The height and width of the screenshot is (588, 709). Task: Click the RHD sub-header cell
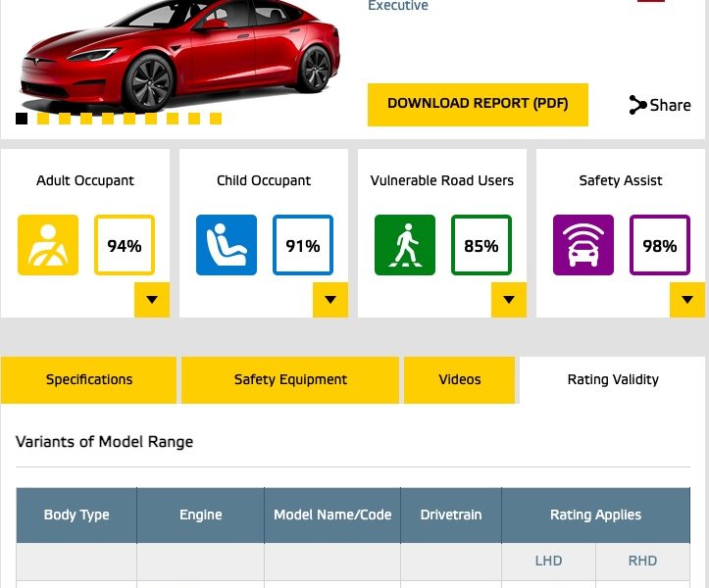click(x=642, y=561)
